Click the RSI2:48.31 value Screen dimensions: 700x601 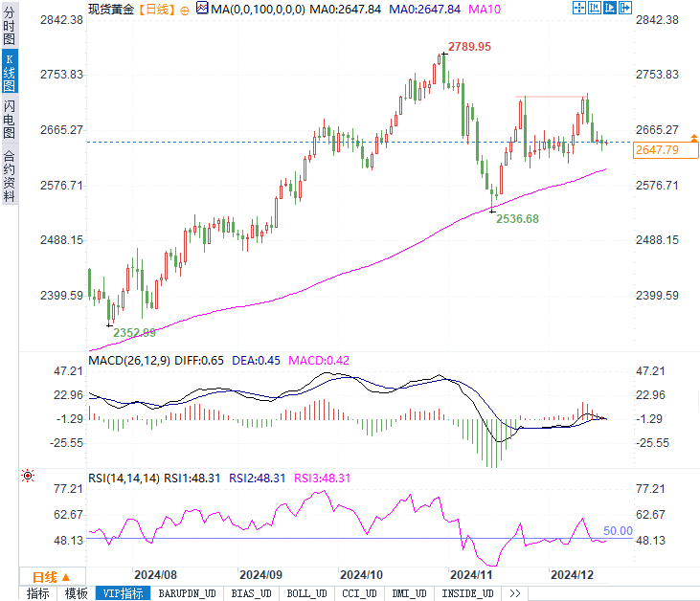[258, 479]
